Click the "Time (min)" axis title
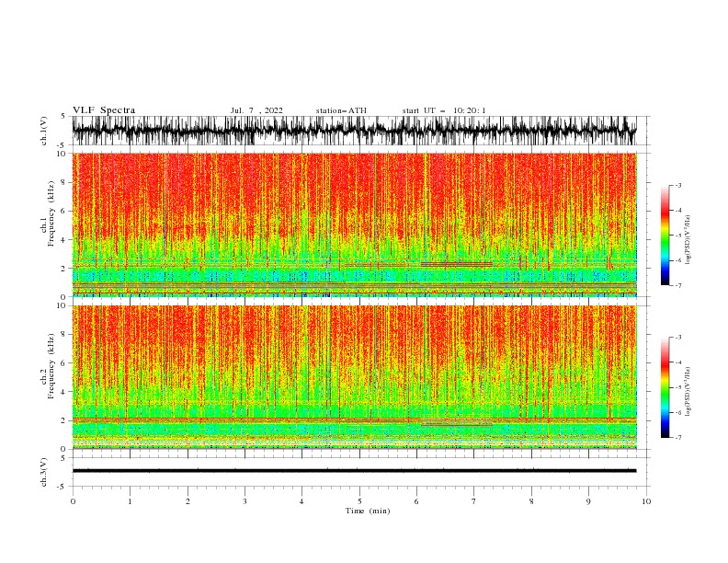Viewport: 728px width, 563px height. point(368,511)
